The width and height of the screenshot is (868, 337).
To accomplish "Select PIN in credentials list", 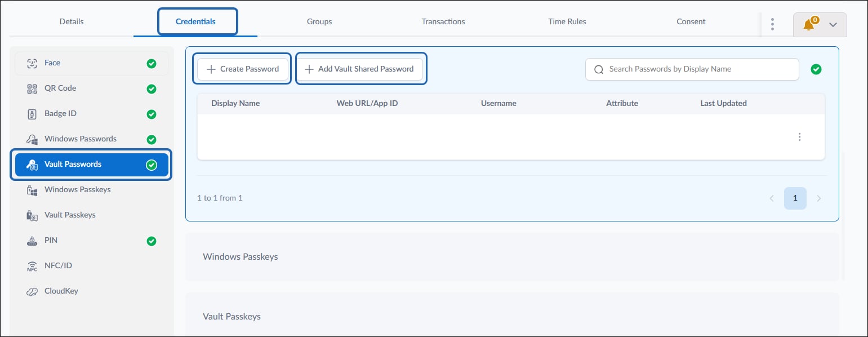I will [91, 241].
